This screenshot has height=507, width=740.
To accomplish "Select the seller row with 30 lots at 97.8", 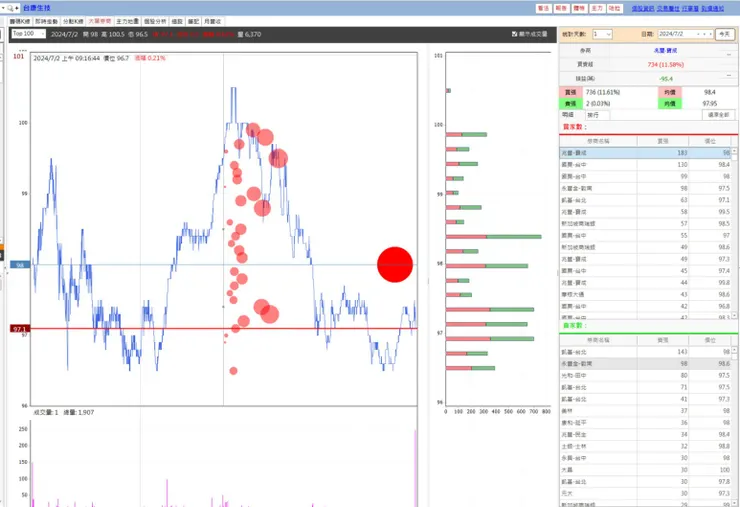I will point(645,482).
